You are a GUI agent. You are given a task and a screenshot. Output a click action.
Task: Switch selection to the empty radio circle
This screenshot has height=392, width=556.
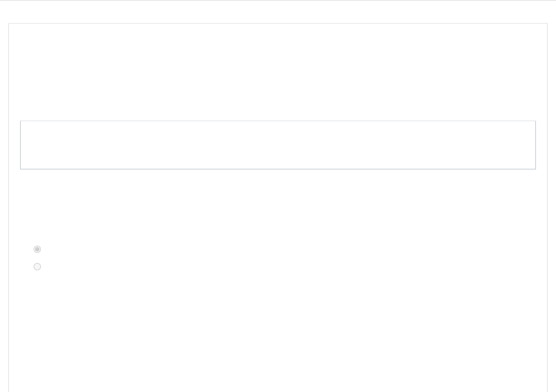(37, 267)
